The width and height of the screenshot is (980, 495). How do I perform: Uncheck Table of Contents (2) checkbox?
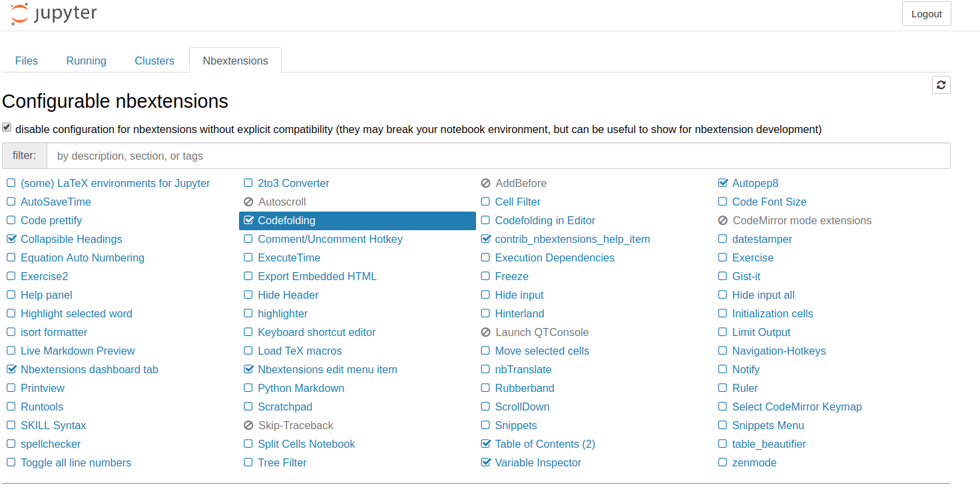point(486,444)
